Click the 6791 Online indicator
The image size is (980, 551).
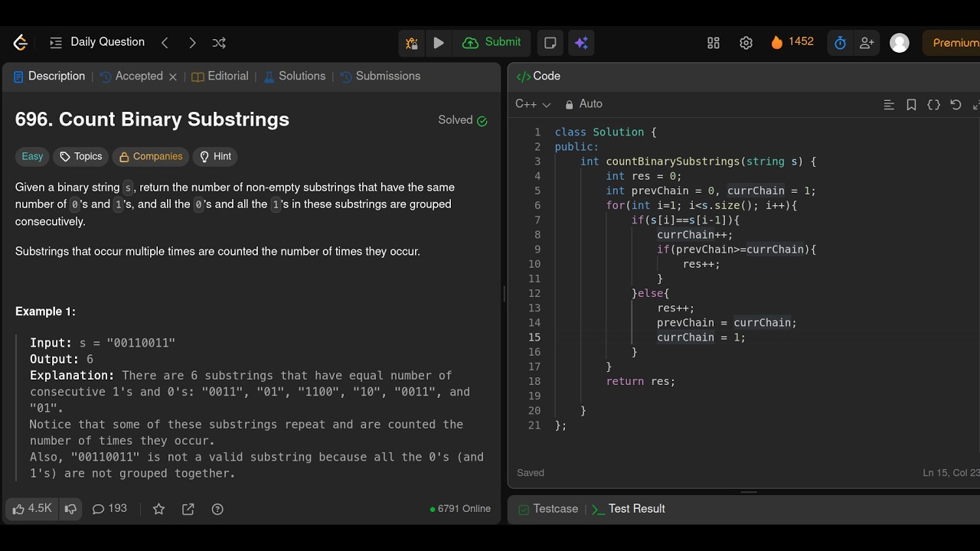tap(460, 509)
